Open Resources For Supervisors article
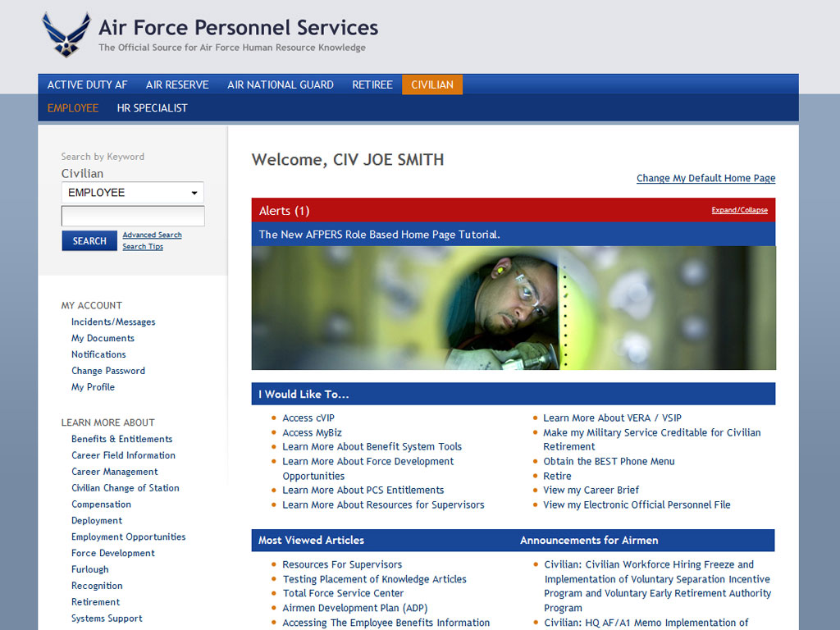 pos(342,564)
